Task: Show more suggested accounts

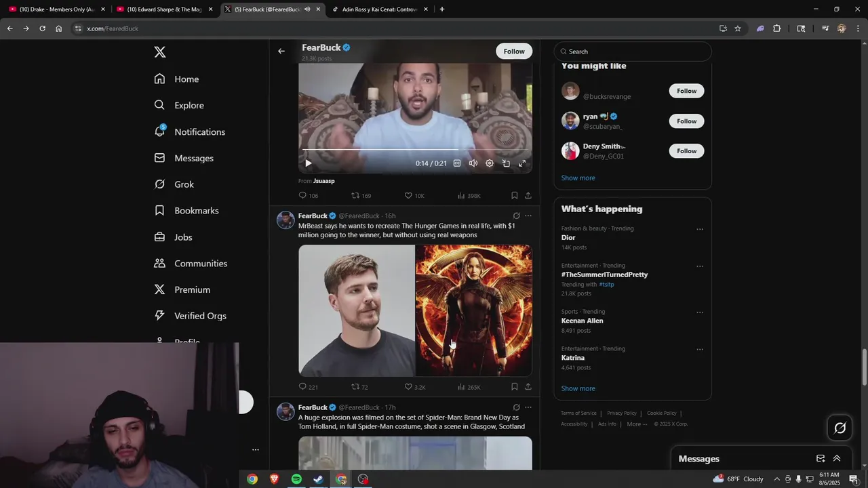Action: click(578, 178)
